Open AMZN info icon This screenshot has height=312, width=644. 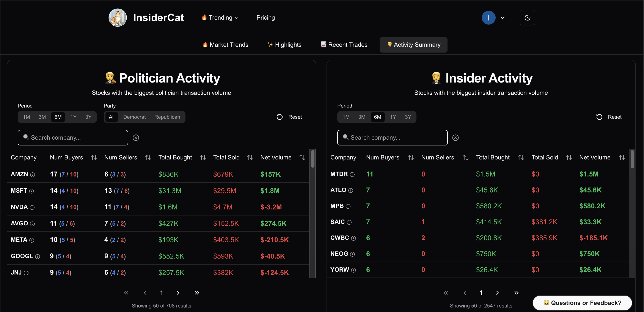[33, 175]
